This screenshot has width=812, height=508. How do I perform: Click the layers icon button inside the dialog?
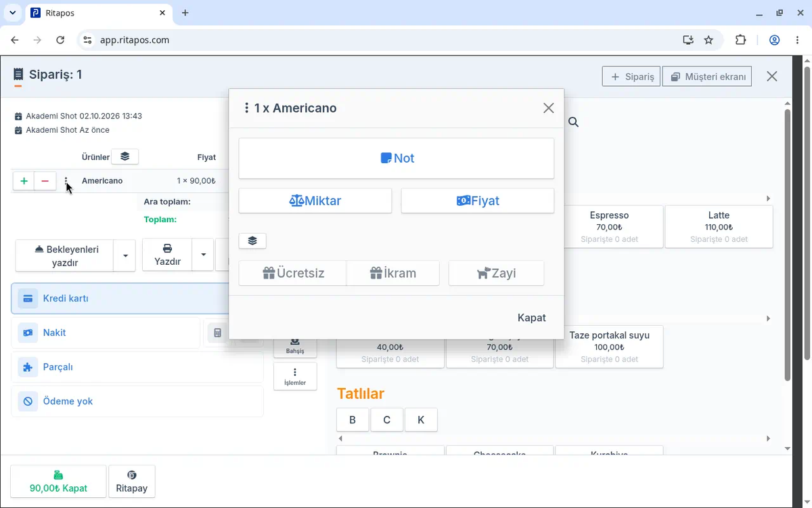[x=252, y=240]
